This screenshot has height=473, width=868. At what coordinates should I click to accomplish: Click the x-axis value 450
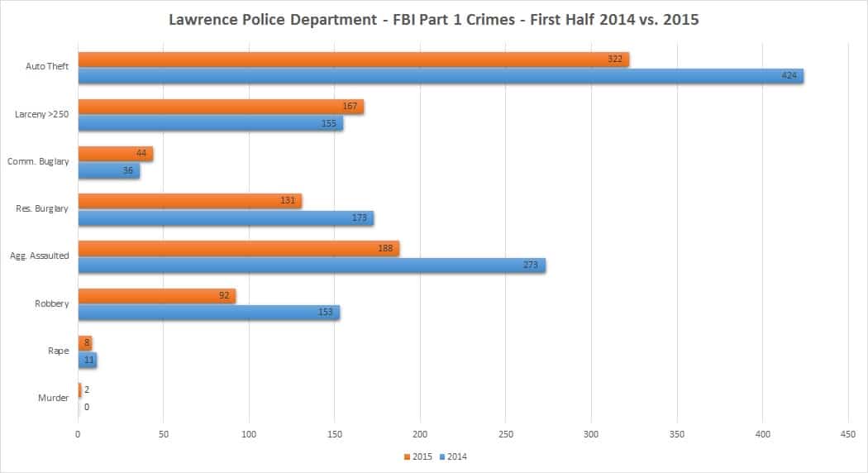click(x=848, y=434)
